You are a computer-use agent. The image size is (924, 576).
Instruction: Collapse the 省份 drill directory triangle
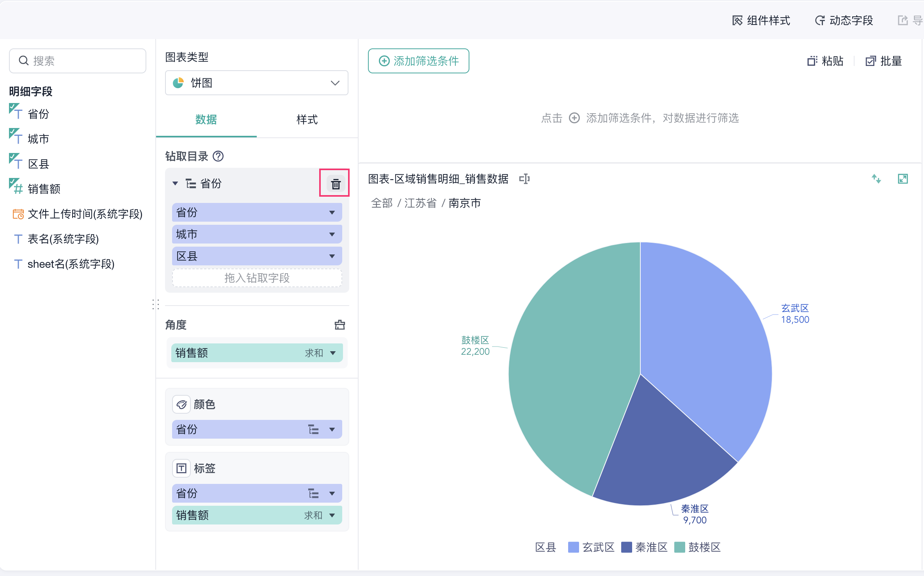pyautogui.click(x=175, y=183)
